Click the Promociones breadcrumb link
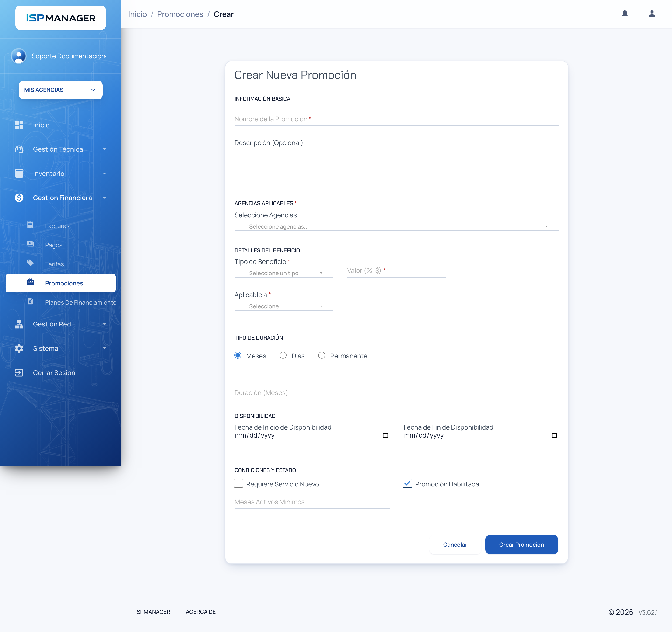This screenshot has height=632, width=672. (x=180, y=14)
